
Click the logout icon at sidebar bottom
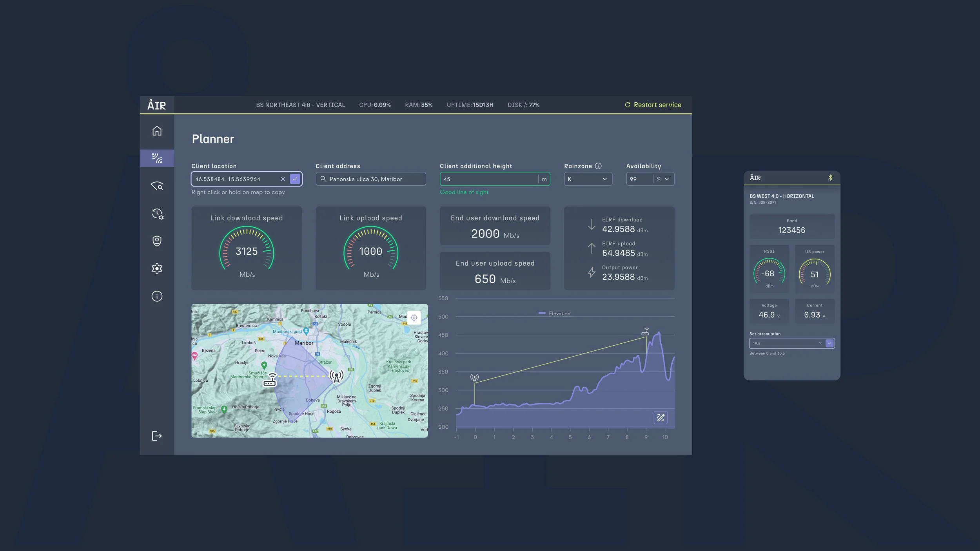click(156, 436)
